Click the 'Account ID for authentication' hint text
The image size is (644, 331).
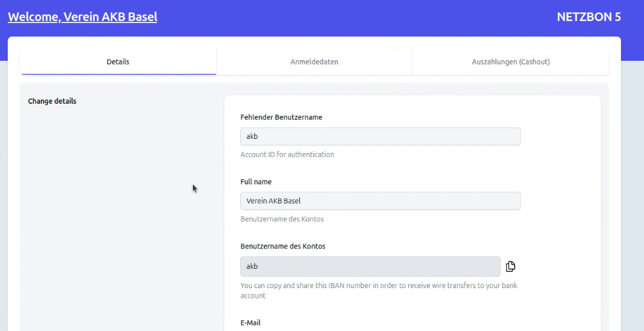click(286, 154)
